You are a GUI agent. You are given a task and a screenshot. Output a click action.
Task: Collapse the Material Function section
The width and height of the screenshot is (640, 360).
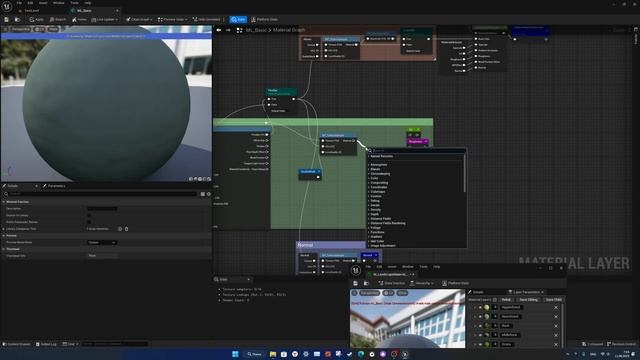[4, 202]
